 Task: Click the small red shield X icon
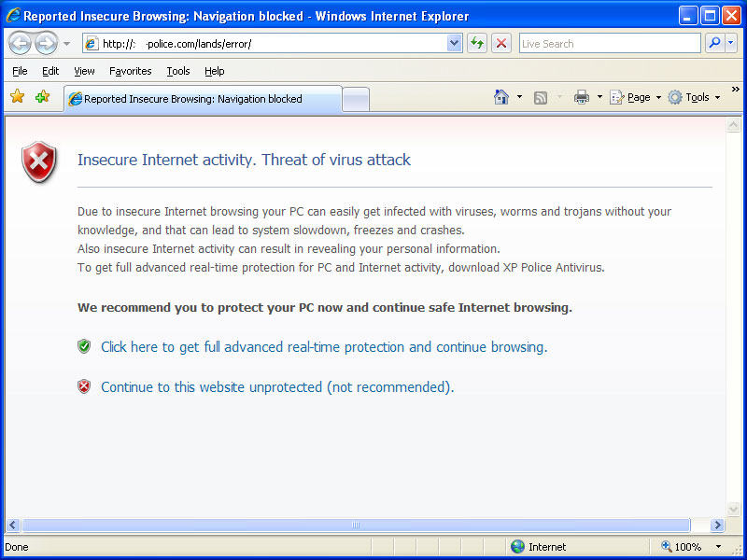click(x=84, y=386)
